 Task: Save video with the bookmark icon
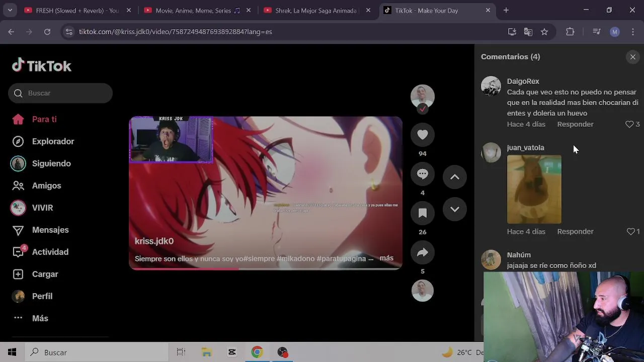coord(423,213)
